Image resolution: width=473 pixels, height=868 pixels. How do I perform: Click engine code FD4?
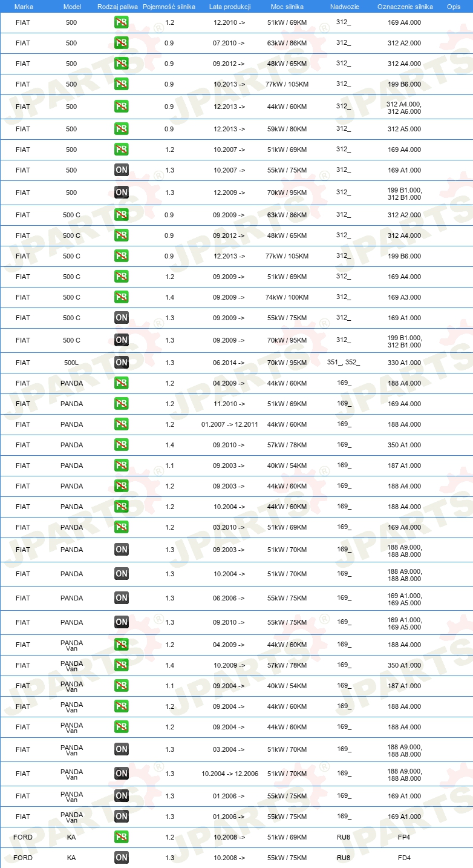[405, 858]
